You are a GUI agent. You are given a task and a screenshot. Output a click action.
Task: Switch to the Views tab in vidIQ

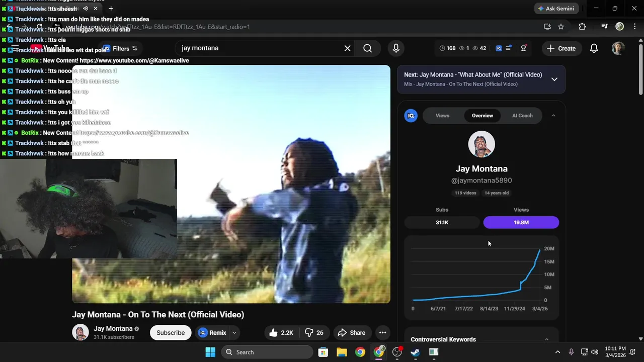pos(442,116)
